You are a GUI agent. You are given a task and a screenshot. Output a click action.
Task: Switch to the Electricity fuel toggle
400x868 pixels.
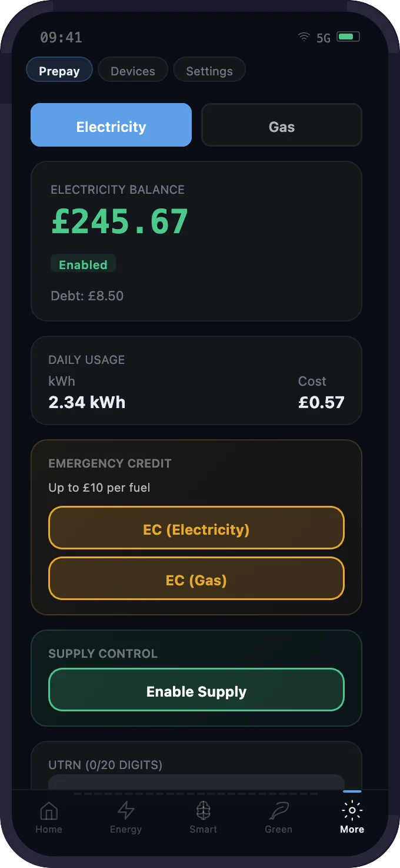[111, 125]
